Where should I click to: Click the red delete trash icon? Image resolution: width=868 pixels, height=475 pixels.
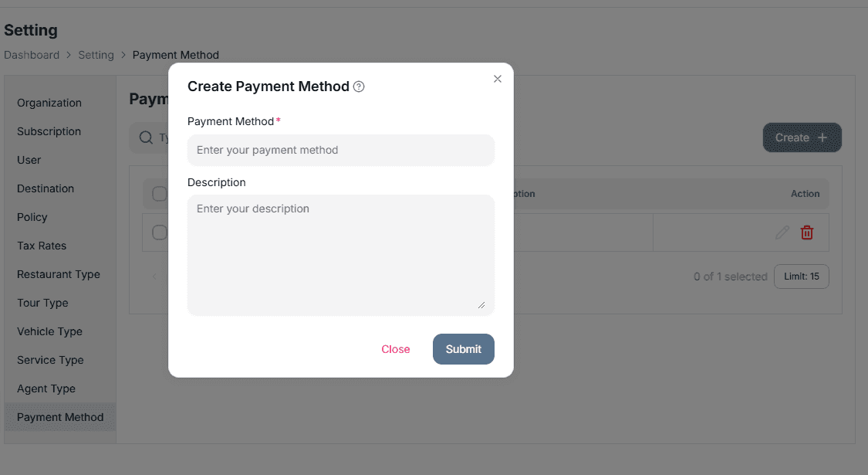tap(807, 232)
